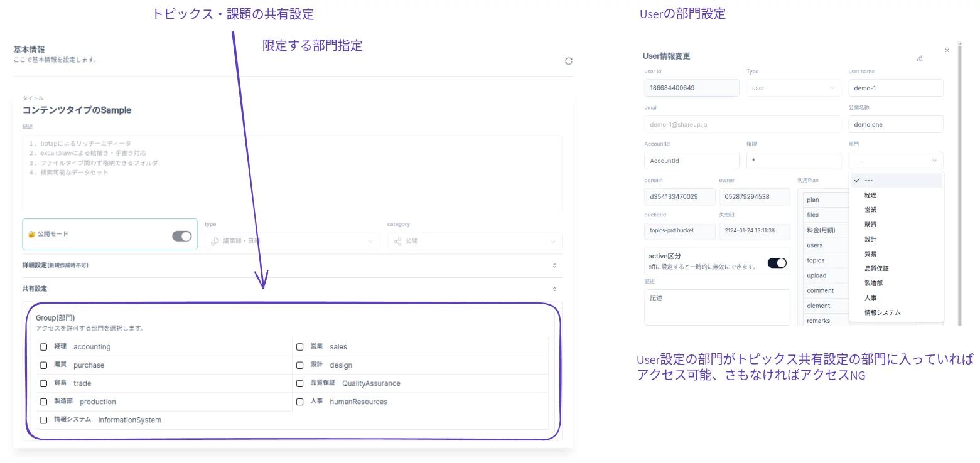This screenshot has height=463, width=980.
Task: Click the document icon in type field
Action: click(x=215, y=241)
